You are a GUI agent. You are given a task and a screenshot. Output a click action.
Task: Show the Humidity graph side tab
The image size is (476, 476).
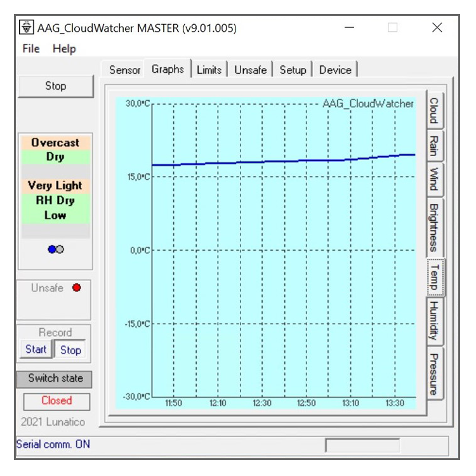[x=434, y=321]
